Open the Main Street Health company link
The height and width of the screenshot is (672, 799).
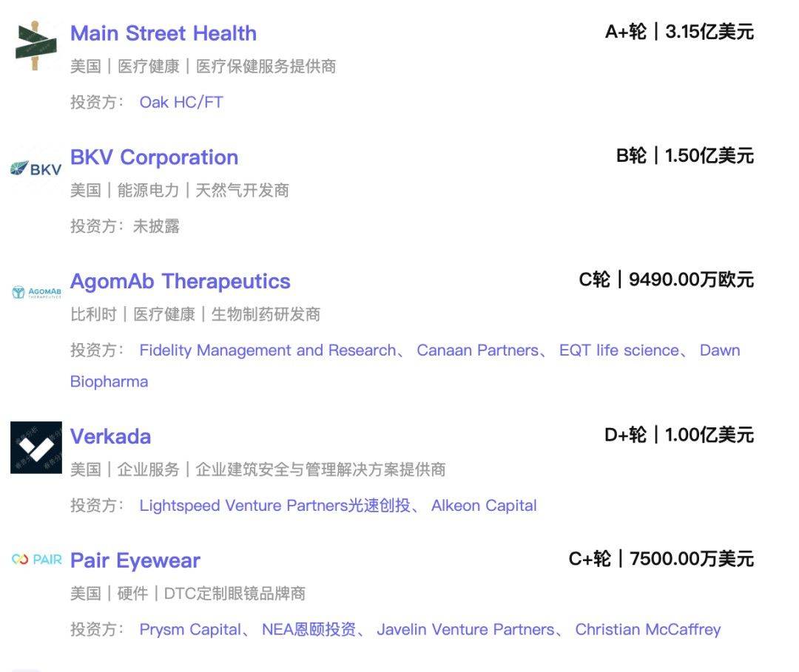coord(163,33)
